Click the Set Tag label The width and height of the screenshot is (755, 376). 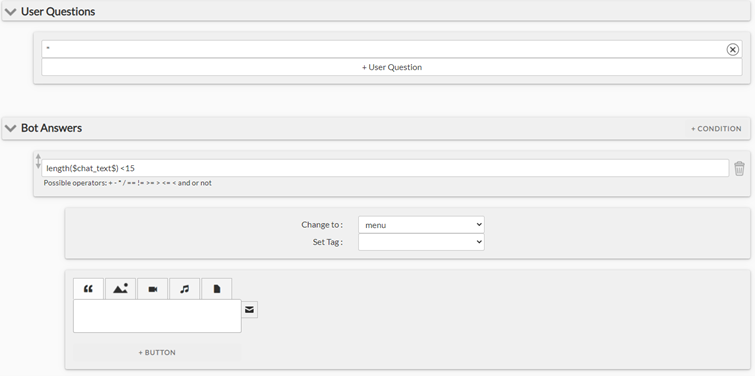(x=327, y=242)
